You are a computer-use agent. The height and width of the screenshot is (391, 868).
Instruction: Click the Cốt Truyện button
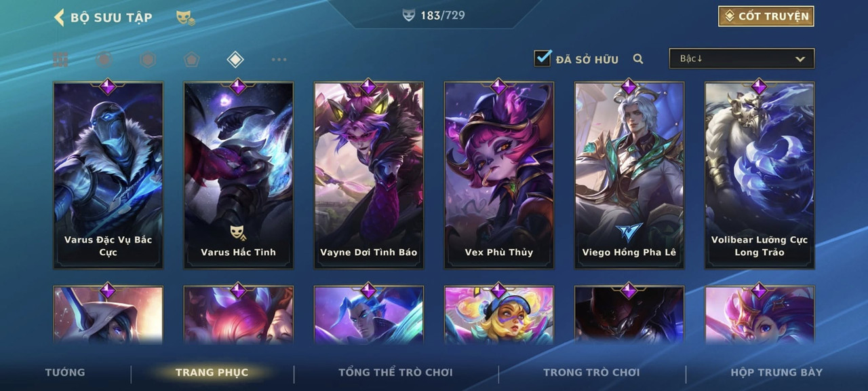click(766, 16)
